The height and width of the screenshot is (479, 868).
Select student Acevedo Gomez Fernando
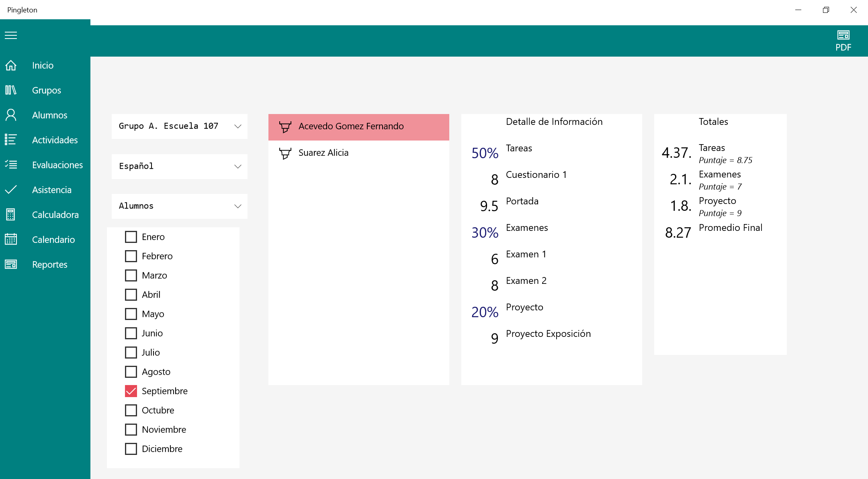(351, 126)
